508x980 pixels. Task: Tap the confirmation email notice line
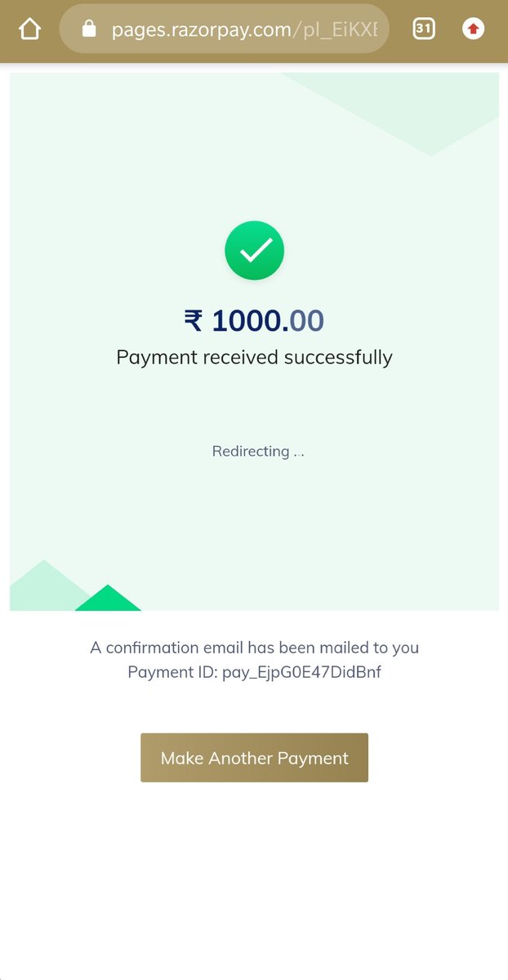[254, 648]
